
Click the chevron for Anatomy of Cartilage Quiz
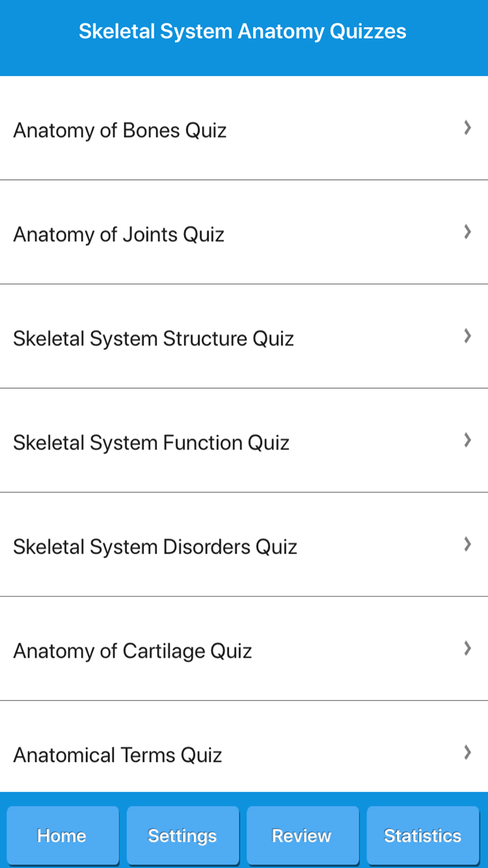point(467,648)
